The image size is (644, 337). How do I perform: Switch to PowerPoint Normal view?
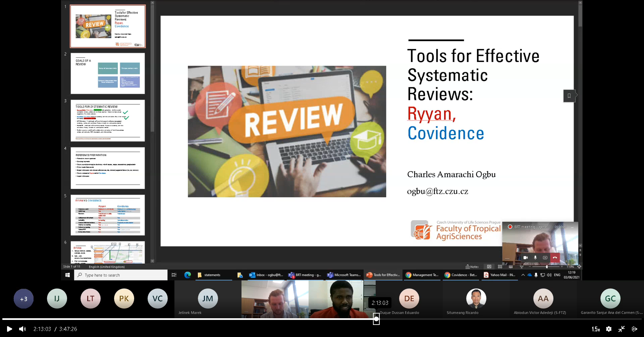click(x=489, y=267)
